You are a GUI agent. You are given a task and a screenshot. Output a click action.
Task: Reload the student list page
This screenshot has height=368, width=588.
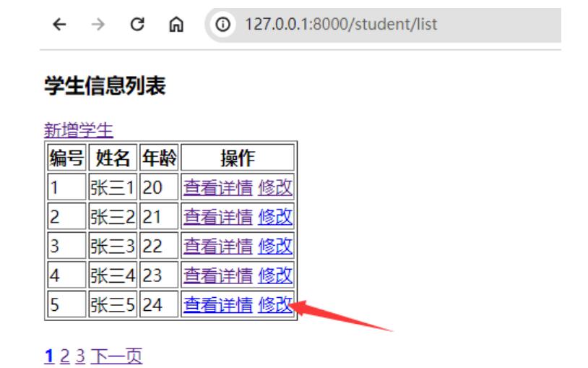pyautogui.click(x=137, y=25)
